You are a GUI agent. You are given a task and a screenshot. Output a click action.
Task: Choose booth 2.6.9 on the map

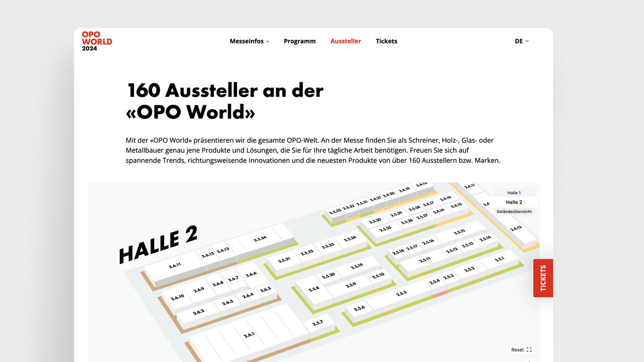[x=199, y=290]
